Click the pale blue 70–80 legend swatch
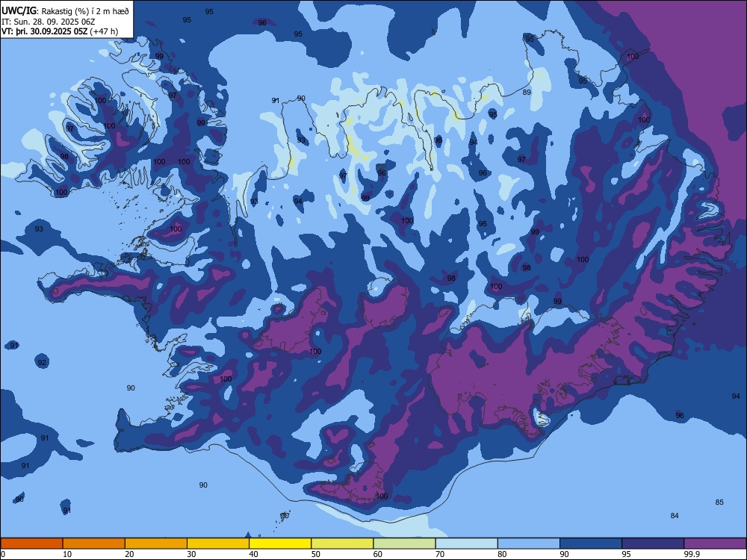 coord(466,544)
